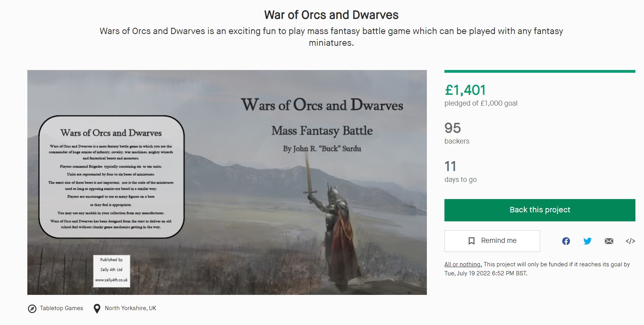Open the embed code option
Viewport: 644px width, 325px height.
630,241
